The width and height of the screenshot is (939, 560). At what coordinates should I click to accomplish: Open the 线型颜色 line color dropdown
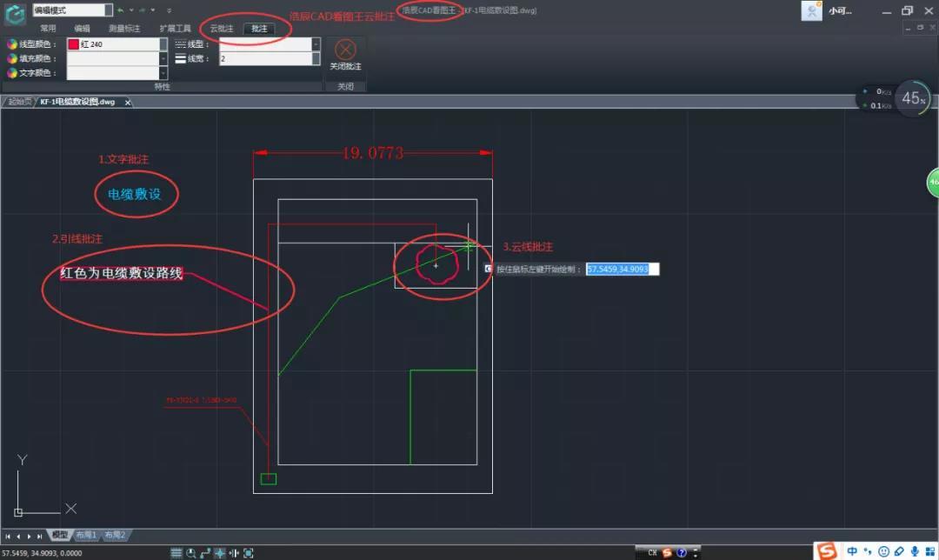click(x=163, y=44)
